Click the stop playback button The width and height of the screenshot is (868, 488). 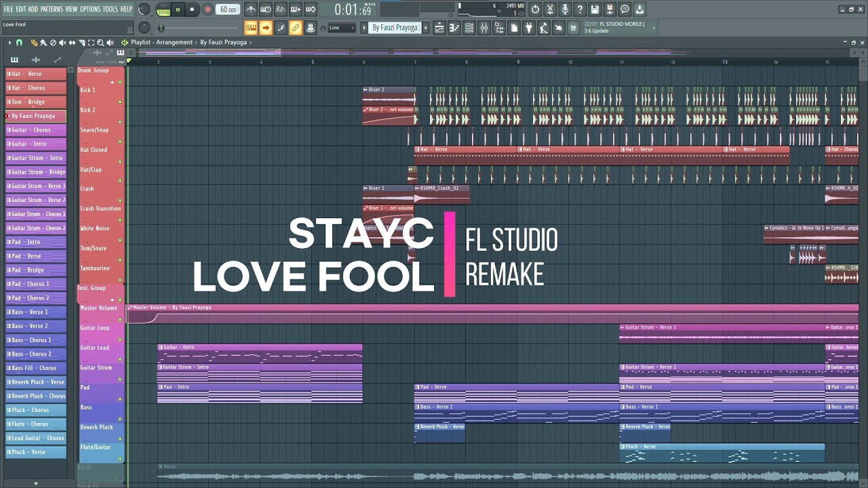pyautogui.click(x=193, y=9)
